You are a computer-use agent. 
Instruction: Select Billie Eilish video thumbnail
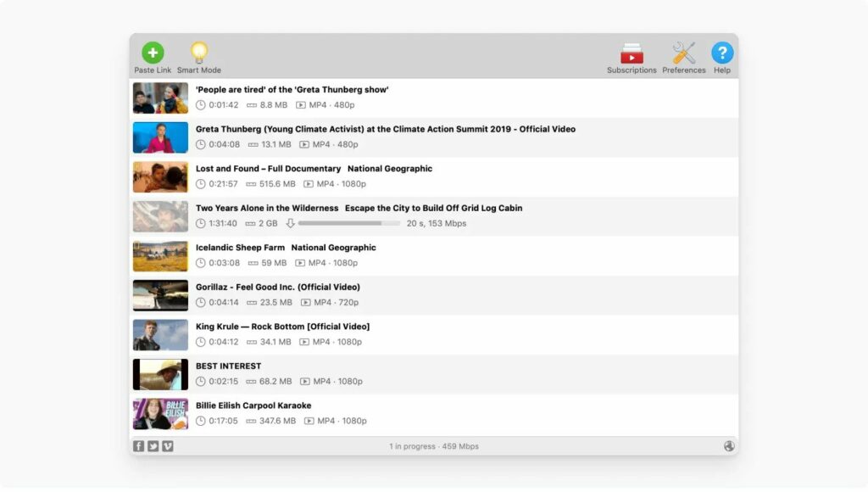160,414
